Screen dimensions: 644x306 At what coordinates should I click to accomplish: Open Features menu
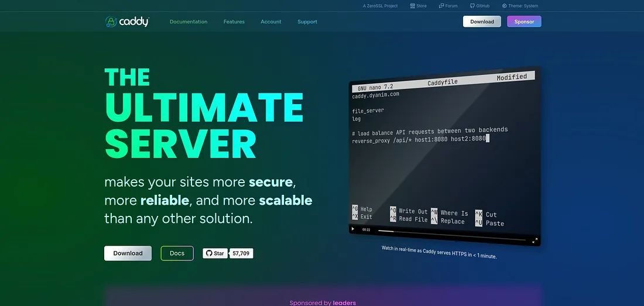pyautogui.click(x=234, y=22)
